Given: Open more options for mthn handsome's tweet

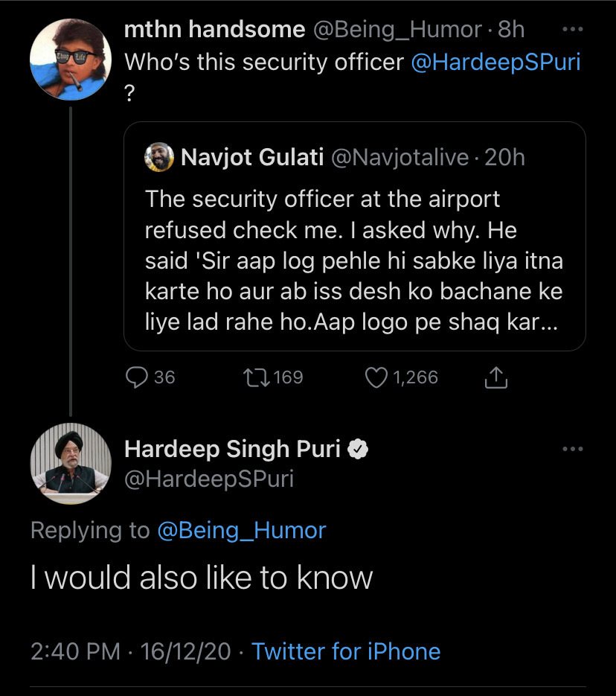Looking at the screenshot, I should 572,30.
